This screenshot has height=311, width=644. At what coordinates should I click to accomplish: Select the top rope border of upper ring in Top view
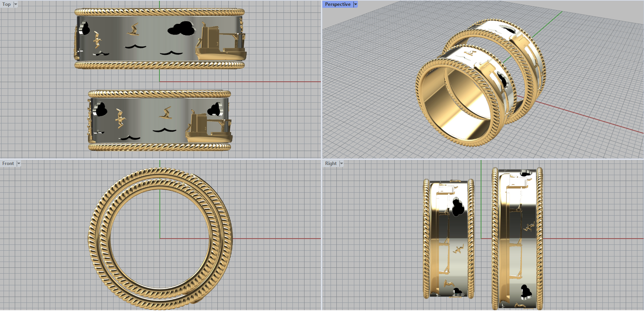159,12
